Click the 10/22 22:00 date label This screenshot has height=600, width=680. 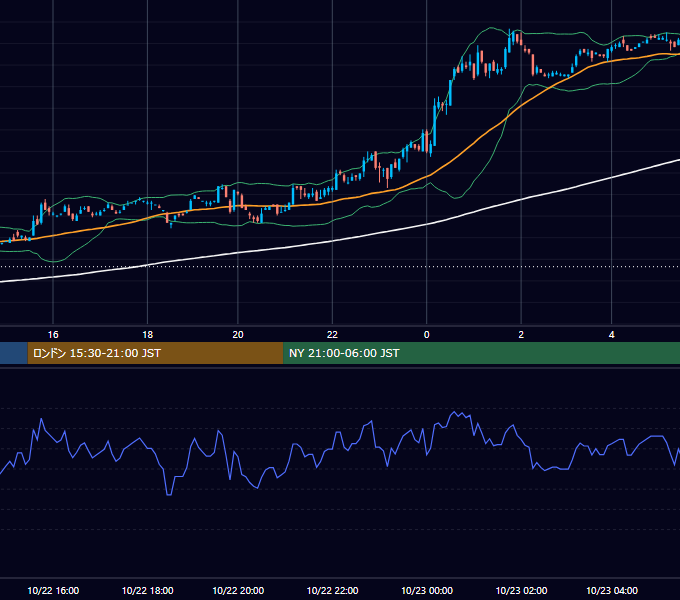[x=332, y=590]
